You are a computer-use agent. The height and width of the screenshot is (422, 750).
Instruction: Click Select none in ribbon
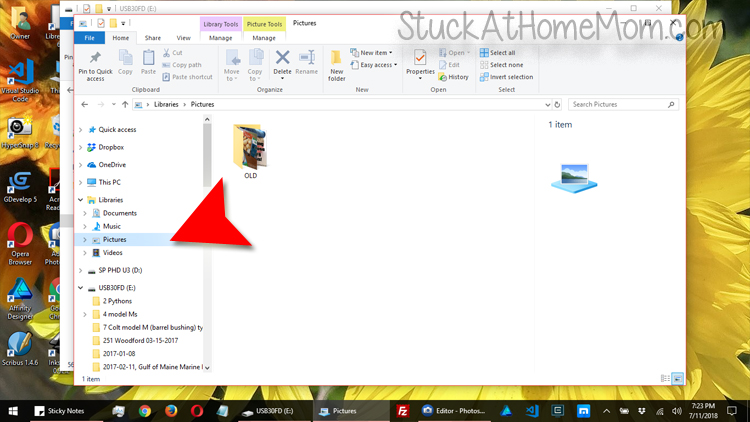coord(501,65)
